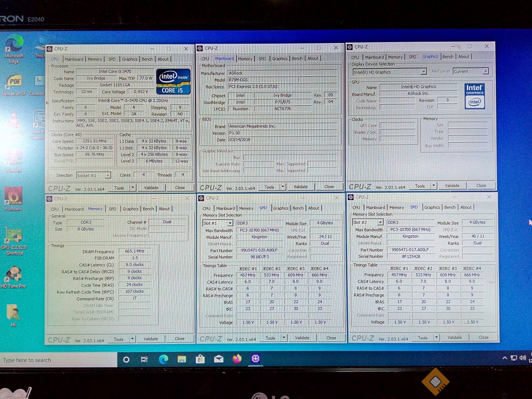Open Tools dropdown arrow in Memory window

tap(132, 339)
